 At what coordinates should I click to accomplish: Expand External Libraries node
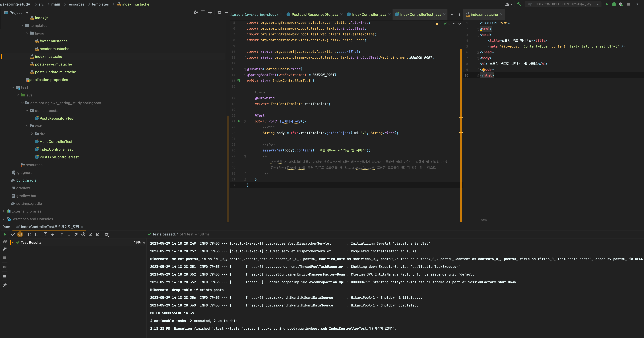3,211
